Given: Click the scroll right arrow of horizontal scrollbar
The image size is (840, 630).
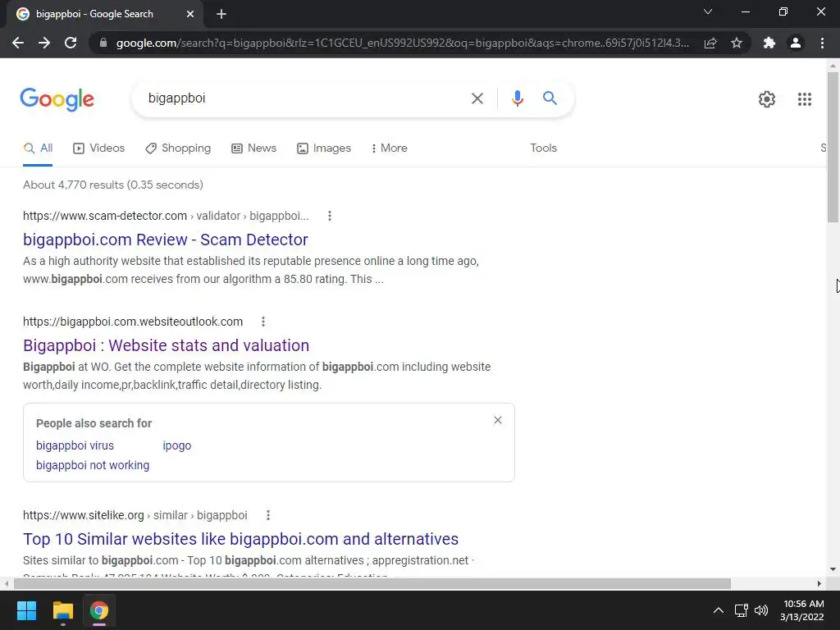Looking at the screenshot, I should point(819,583).
